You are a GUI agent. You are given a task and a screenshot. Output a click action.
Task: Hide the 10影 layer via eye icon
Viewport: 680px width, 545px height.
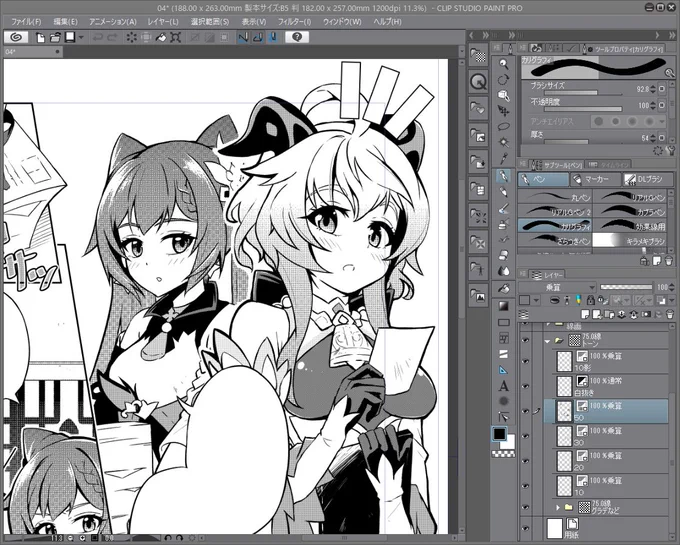pos(526,361)
